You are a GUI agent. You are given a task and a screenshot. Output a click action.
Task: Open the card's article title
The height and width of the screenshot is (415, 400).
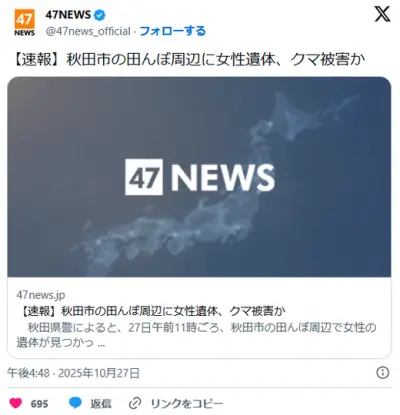tap(152, 311)
